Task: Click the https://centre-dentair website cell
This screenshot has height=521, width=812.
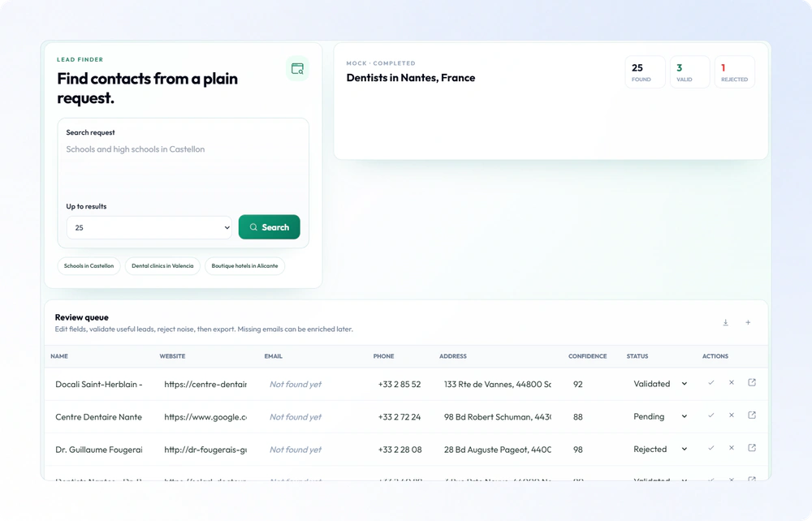Action: tap(205, 385)
